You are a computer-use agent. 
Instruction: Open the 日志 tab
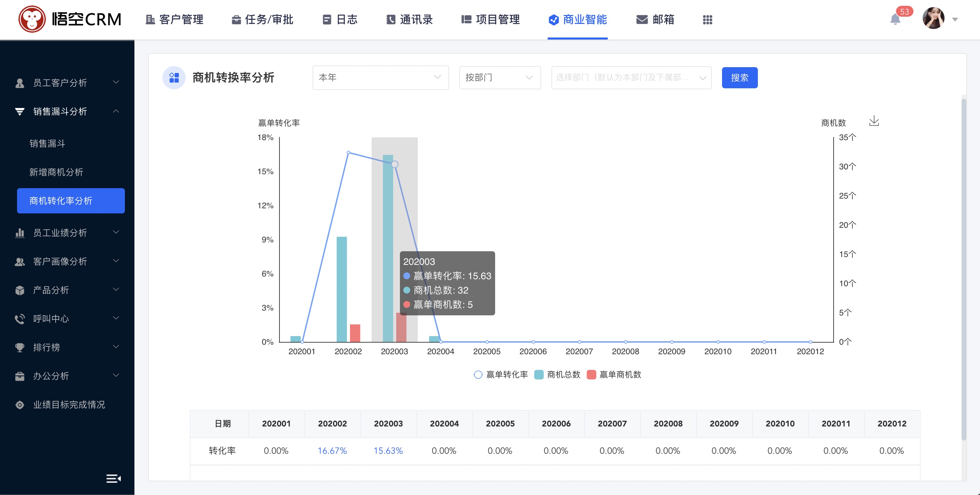tap(340, 19)
